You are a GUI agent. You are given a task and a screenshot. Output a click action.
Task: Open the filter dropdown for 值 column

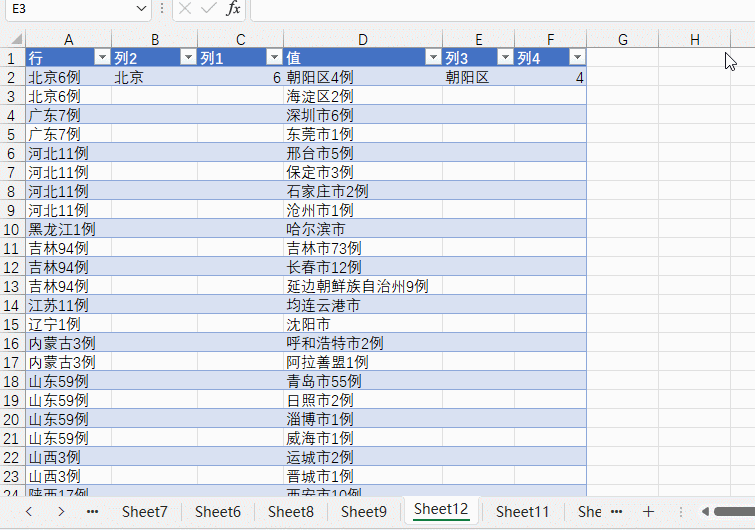point(433,58)
